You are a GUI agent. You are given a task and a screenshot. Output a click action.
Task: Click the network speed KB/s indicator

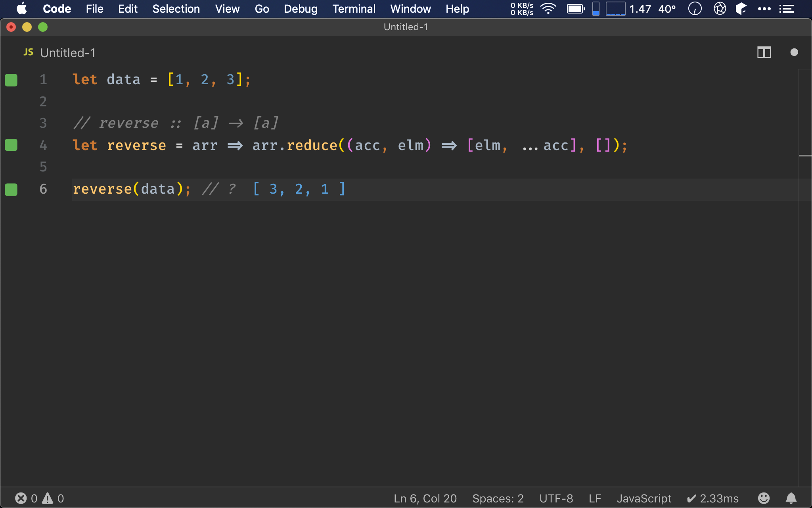[x=522, y=9]
